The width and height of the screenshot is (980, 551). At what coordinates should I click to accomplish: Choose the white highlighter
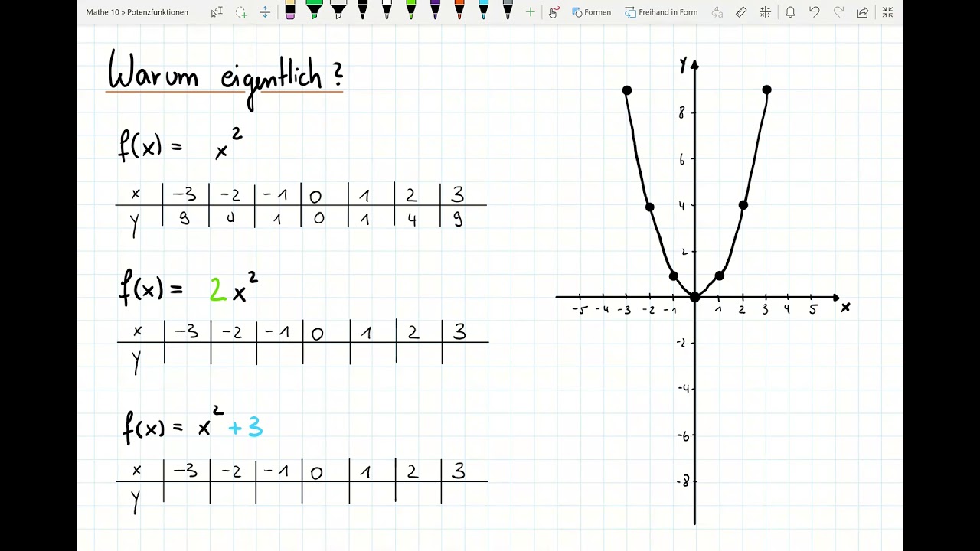(x=338, y=10)
